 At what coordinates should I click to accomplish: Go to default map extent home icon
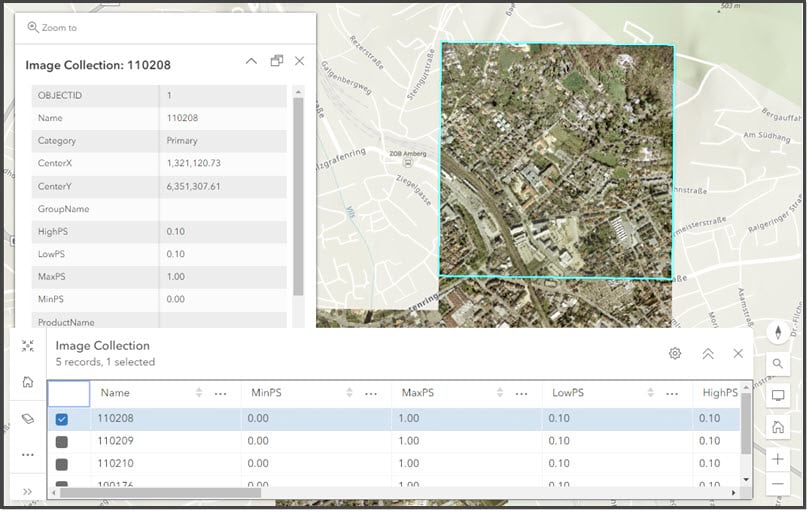[x=778, y=427]
